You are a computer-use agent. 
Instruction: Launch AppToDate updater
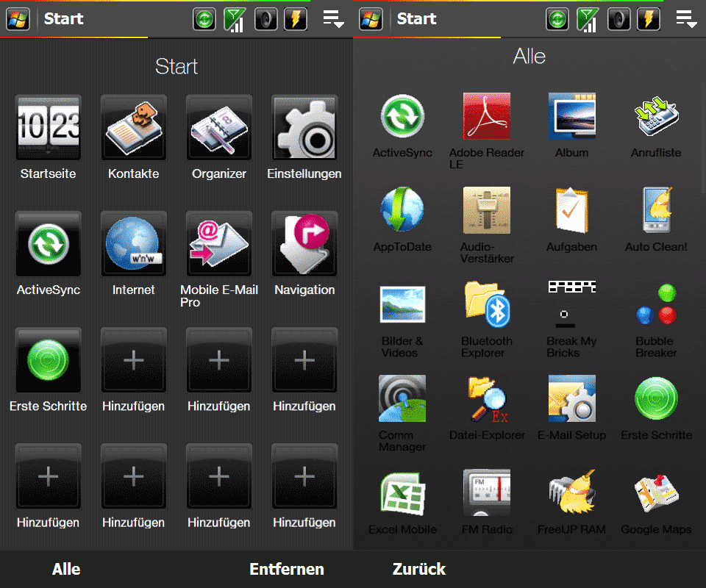(x=402, y=210)
